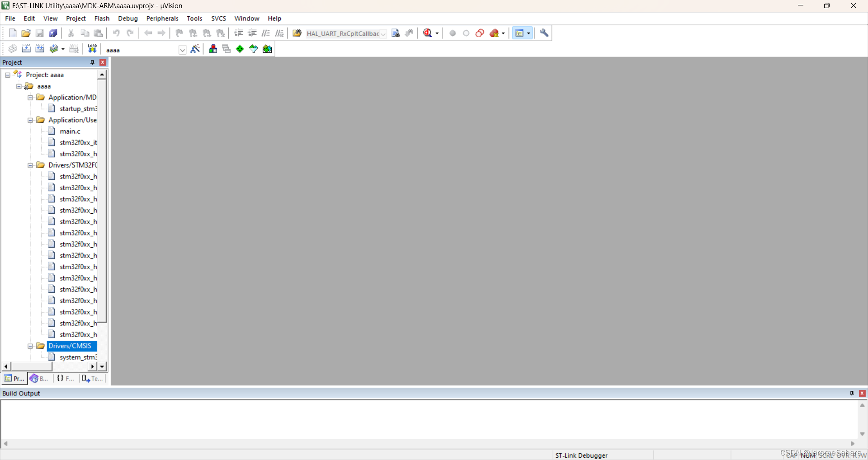The width and height of the screenshot is (868, 460).
Task: Collapse the Project: aaaa root node
Action: pos(8,75)
